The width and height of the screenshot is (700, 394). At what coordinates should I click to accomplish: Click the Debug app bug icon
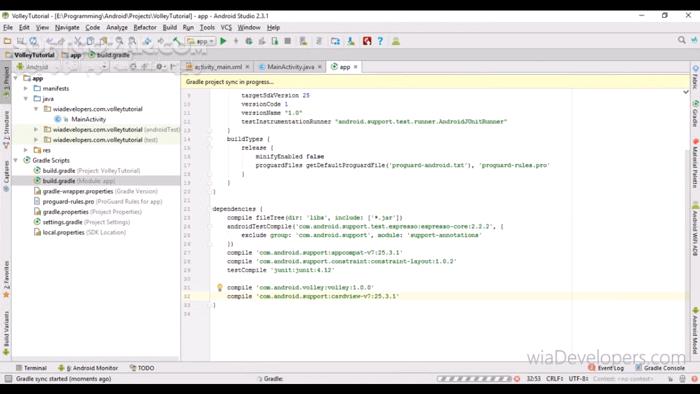click(249, 41)
